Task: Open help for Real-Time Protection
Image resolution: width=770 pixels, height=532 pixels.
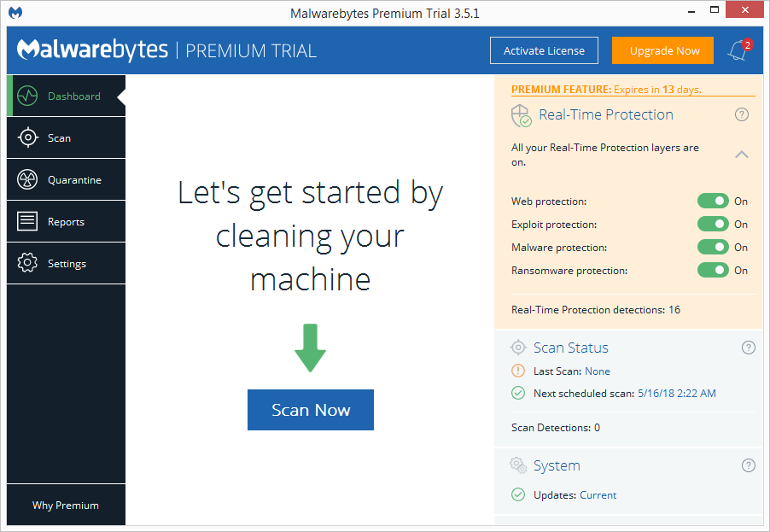Action: click(x=742, y=114)
